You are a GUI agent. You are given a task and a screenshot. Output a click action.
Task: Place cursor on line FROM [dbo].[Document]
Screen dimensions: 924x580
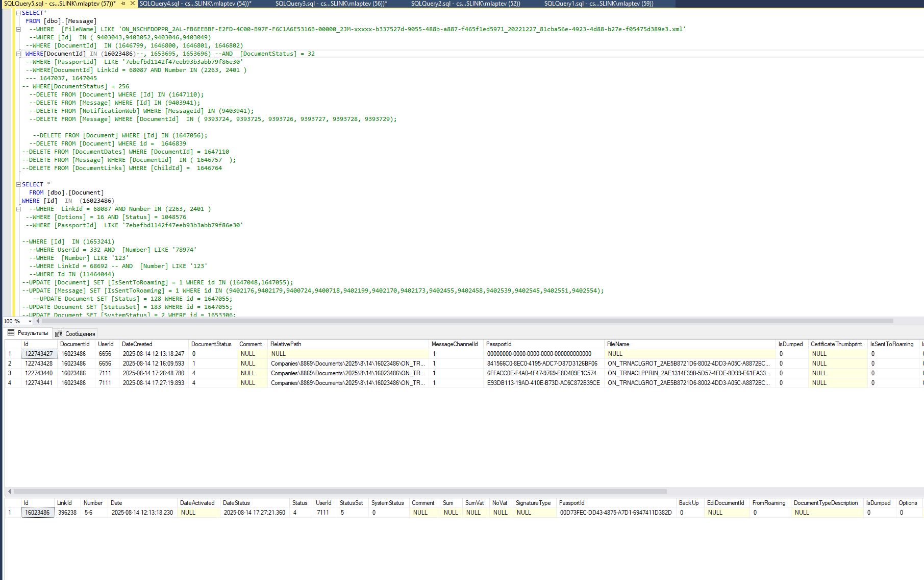[66, 192]
